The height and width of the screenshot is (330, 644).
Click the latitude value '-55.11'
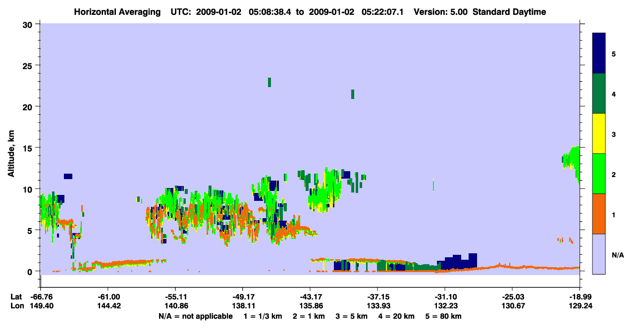point(175,297)
